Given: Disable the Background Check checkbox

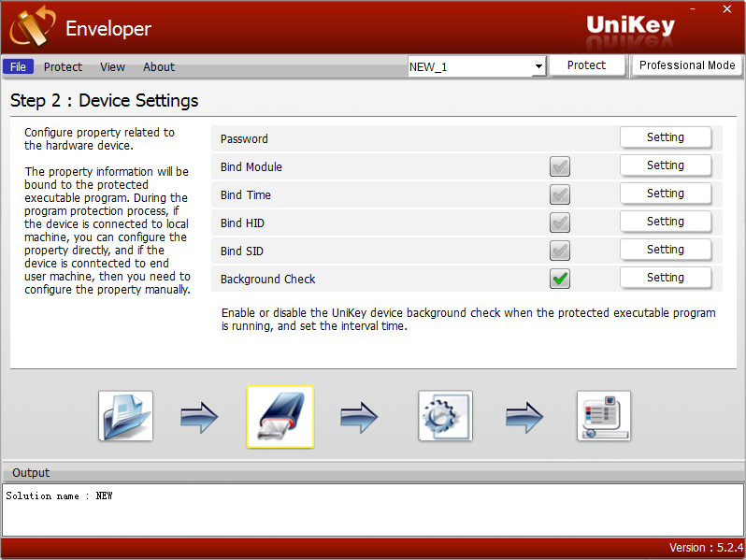Looking at the screenshot, I should click(559, 279).
